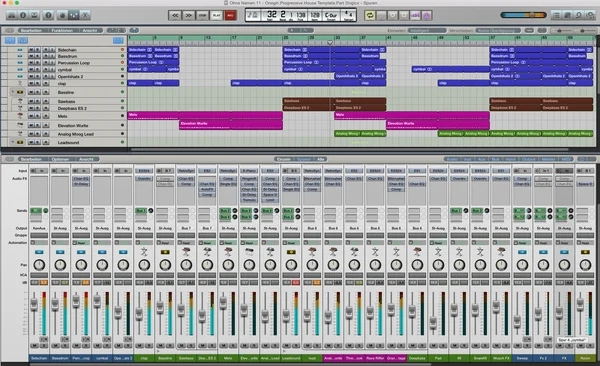Viewport: 600px width, 366px height.
Task: Click the time signature display in LCD
Action: 349,15
